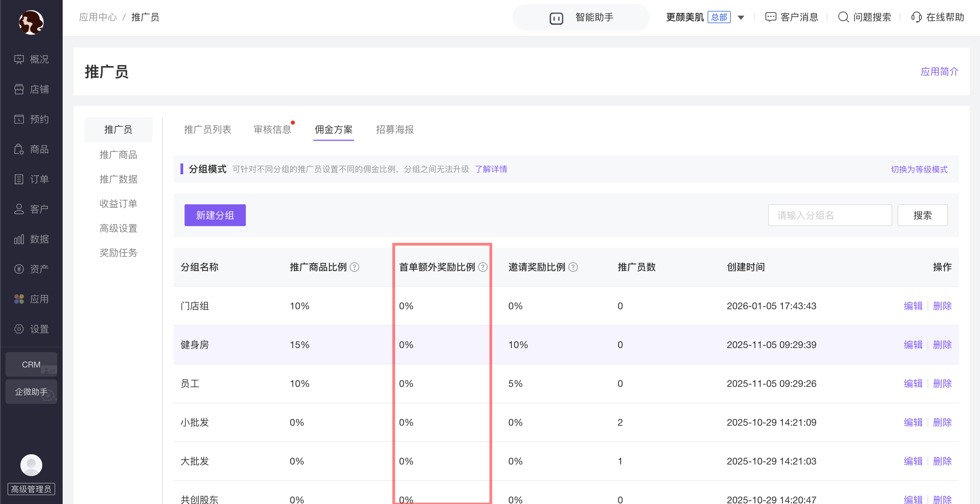Click the 新建分组 button
980x504 pixels.
pyautogui.click(x=215, y=215)
